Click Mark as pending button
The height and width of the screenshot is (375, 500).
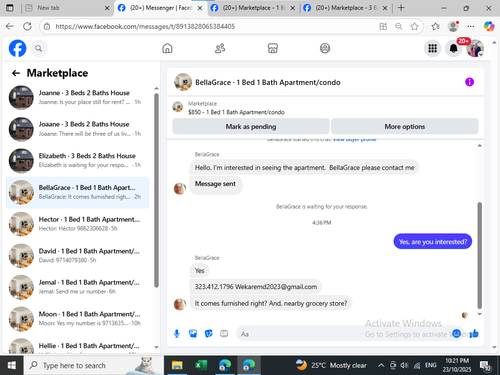pos(251,126)
